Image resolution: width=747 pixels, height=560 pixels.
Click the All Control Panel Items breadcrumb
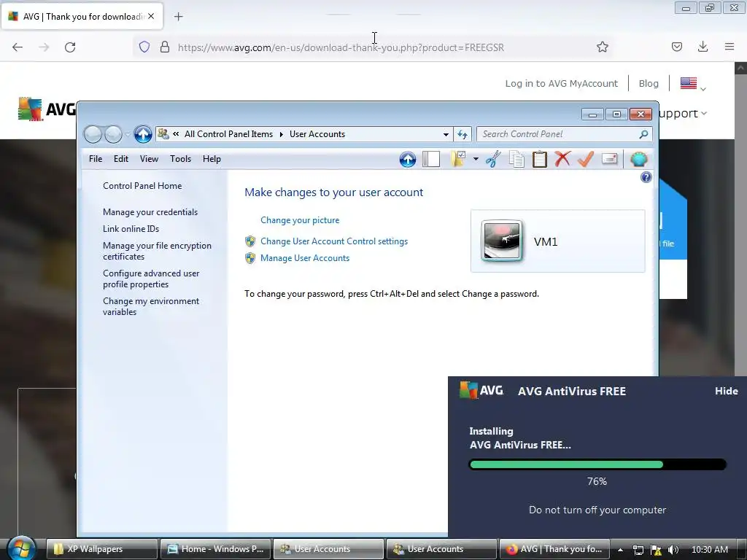click(x=228, y=134)
